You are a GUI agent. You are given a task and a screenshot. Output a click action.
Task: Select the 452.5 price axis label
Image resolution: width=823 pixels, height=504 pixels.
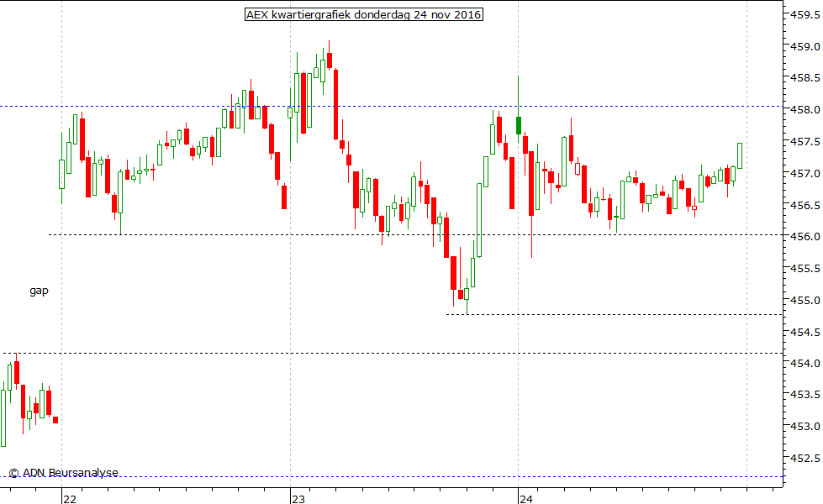coord(805,459)
